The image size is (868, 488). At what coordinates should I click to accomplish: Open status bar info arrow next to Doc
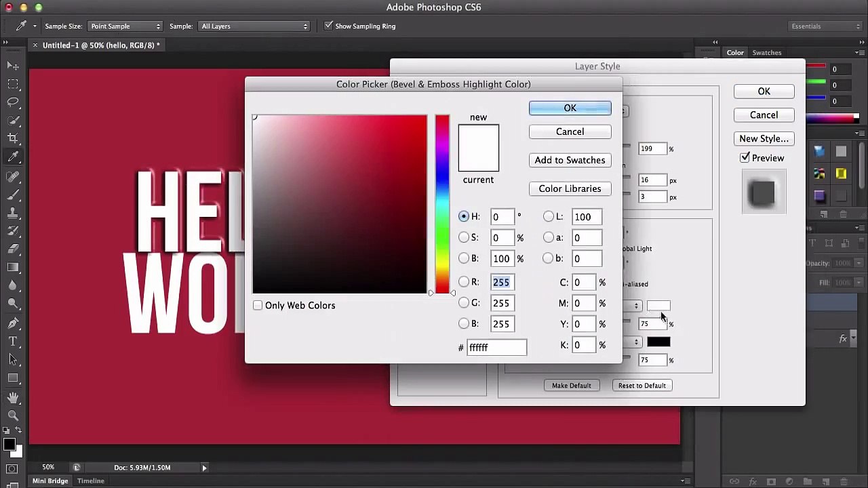pos(204,468)
